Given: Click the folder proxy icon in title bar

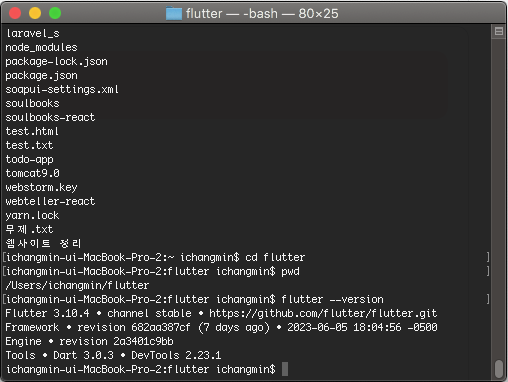Looking at the screenshot, I should pyautogui.click(x=174, y=14).
